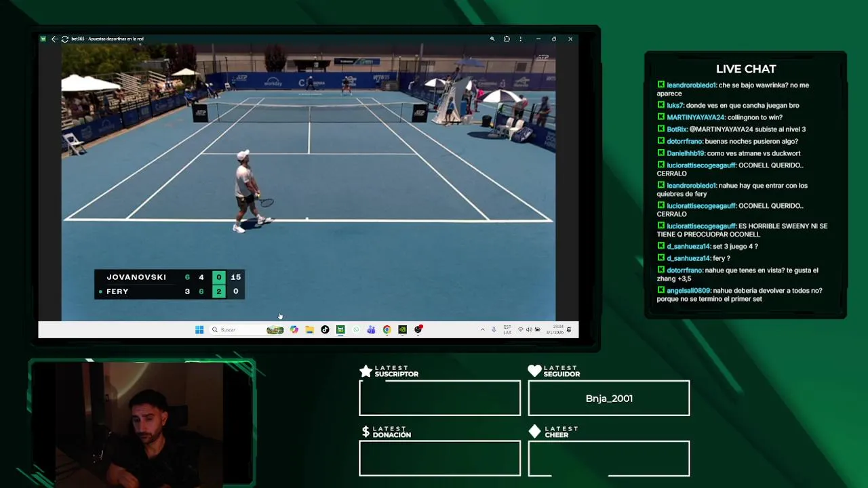868x488 pixels.
Task: Click the Latest Suscriptor box
Action: 439,398
